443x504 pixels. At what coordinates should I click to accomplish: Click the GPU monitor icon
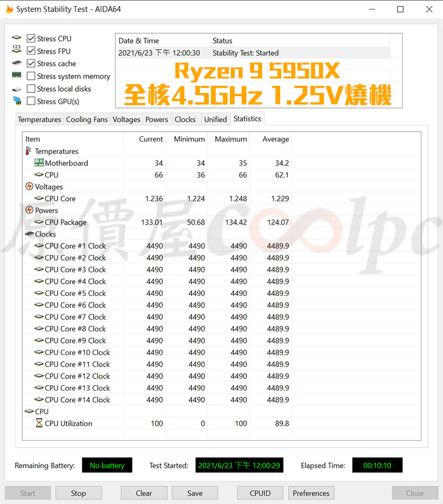[17, 101]
